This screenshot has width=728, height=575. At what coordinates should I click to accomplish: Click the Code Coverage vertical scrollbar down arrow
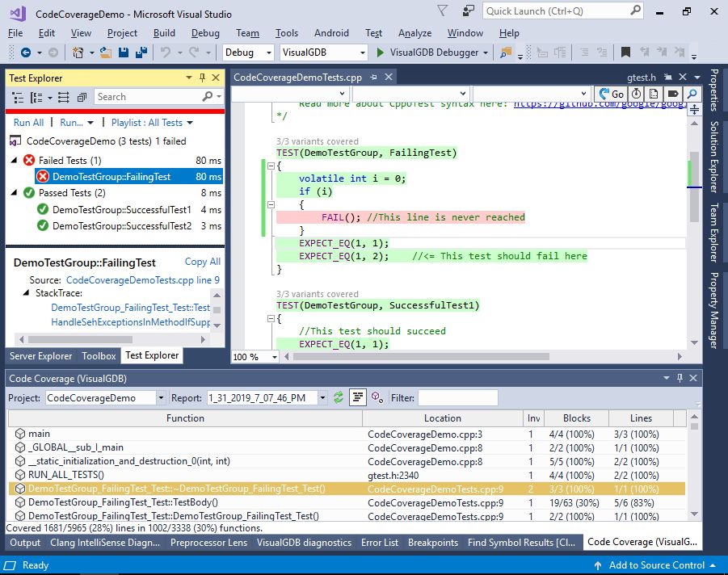694,514
